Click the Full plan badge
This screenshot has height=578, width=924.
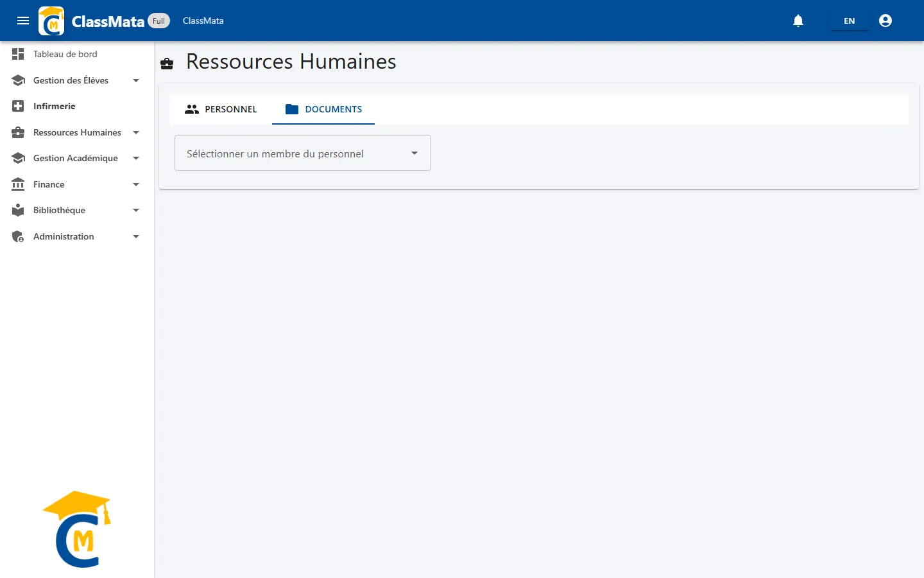tap(159, 21)
